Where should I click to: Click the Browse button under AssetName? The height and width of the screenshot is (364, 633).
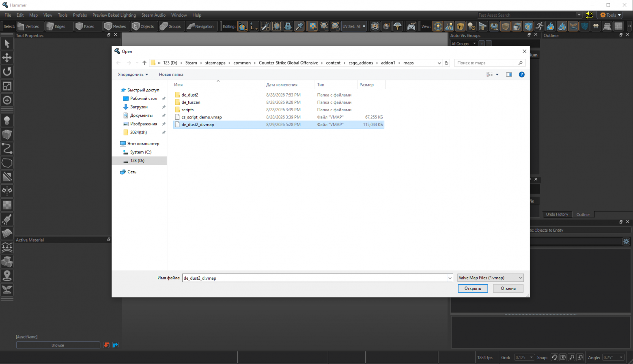pyautogui.click(x=58, y=345)
